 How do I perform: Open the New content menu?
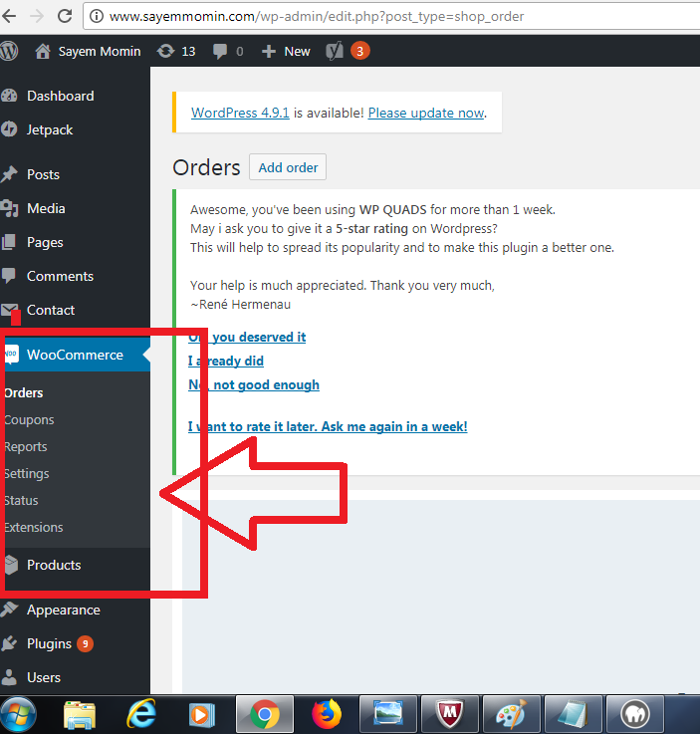pos(287,51)
